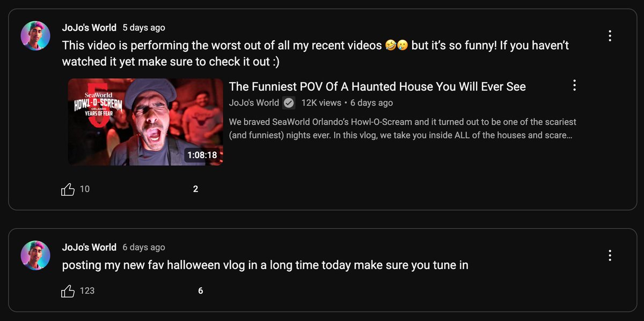This screenshot has width=644, height=321.
Task: Click the video description about SeaWorld Orlando
Action: 402,129
